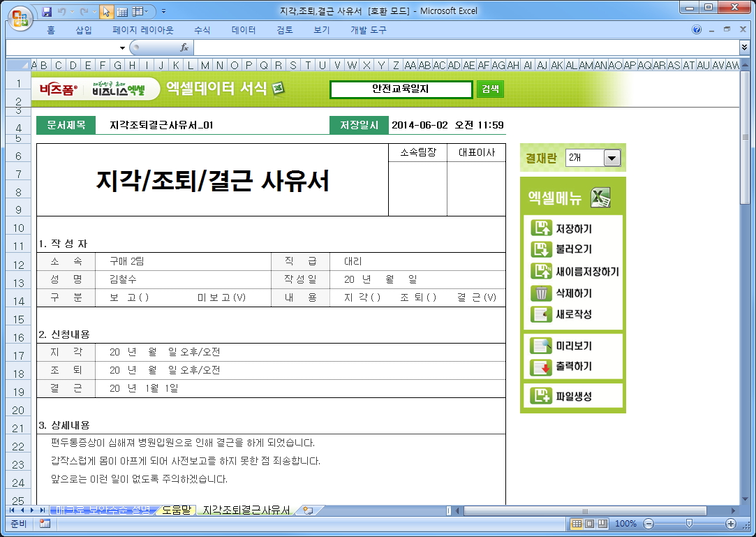
Task: Click the Excel icon beside 엑셀데이터 서식
Action: 279,89
